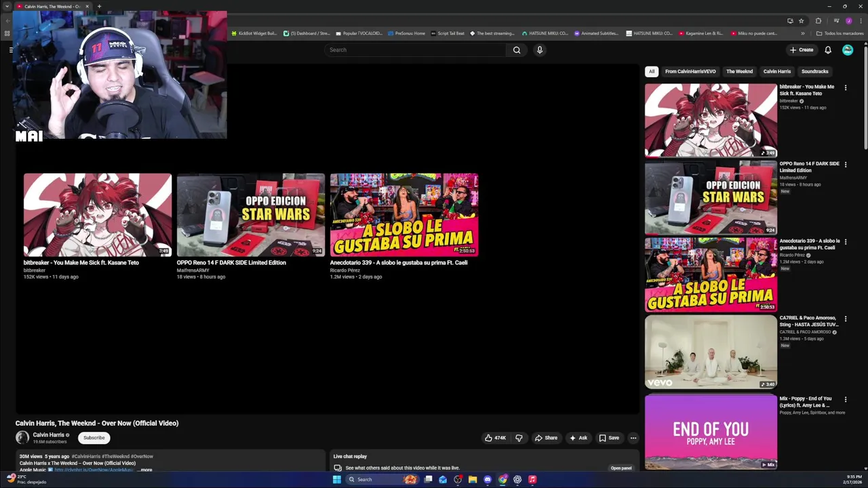
Task: Open the Chrome profile avatar
Action: pos(848,21)
